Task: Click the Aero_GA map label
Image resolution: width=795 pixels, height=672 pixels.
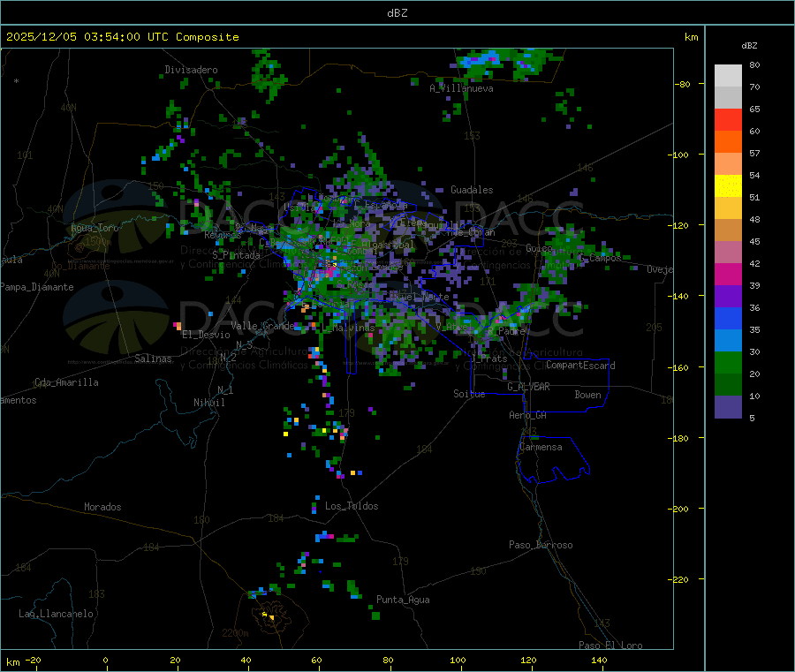Action: point(528,415)
